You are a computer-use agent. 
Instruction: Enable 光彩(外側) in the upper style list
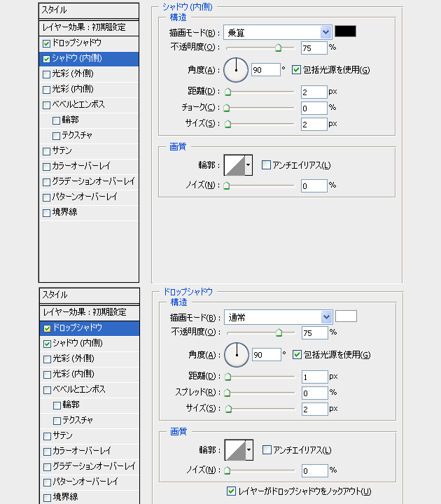(x=47, y=74)
